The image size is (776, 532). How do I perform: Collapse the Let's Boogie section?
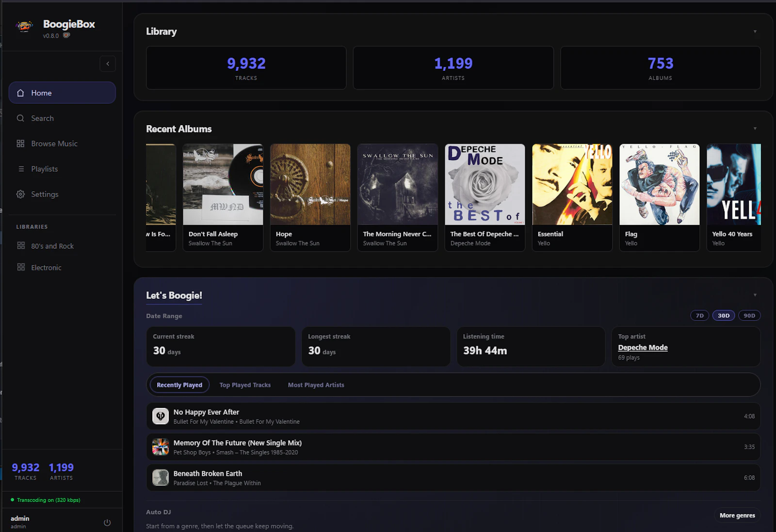coord(755,295)
